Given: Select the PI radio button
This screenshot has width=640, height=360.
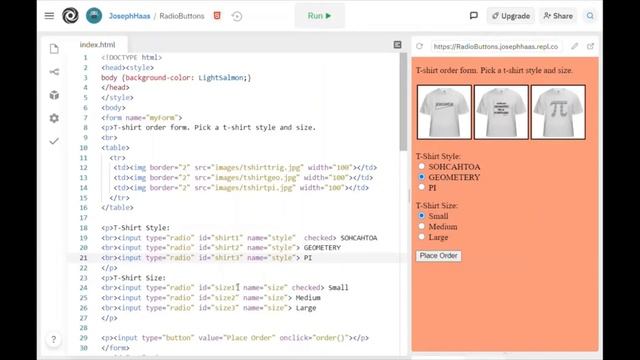Looking at the screenshot, I should [x=422, y=187].
